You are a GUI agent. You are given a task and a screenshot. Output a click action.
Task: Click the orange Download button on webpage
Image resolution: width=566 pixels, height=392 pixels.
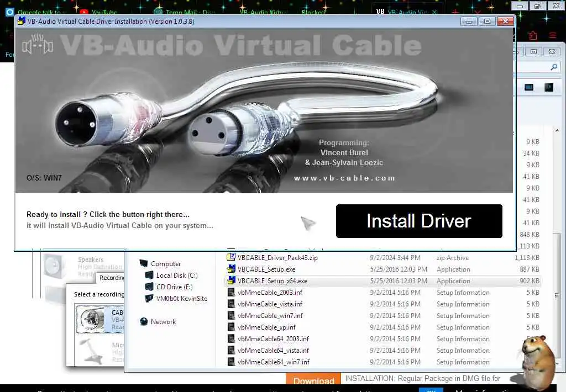pyautogui.click(x=313, y=380)
